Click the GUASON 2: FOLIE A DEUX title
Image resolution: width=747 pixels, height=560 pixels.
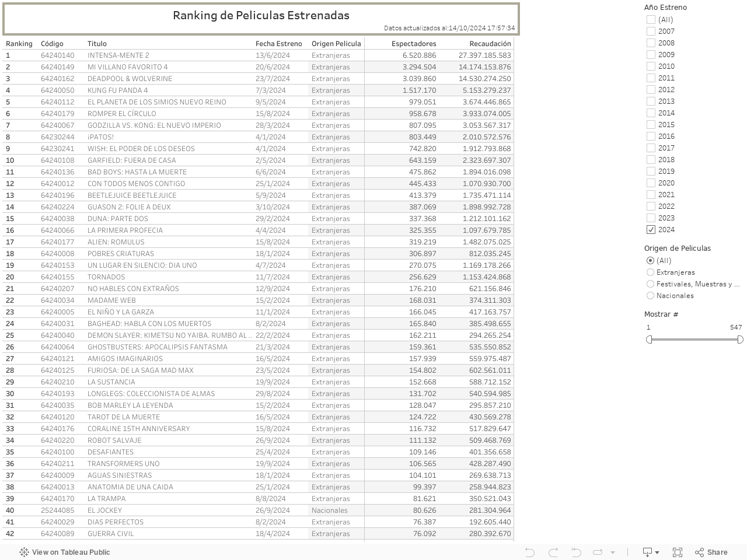click(x=129, y=207)
